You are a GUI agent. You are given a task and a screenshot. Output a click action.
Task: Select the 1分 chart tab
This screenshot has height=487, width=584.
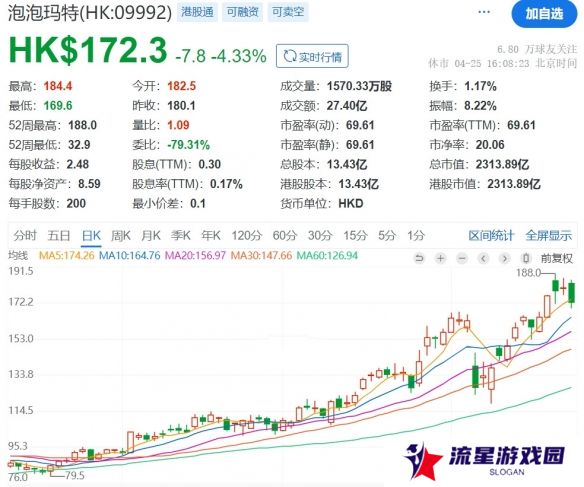coord(416,235)
